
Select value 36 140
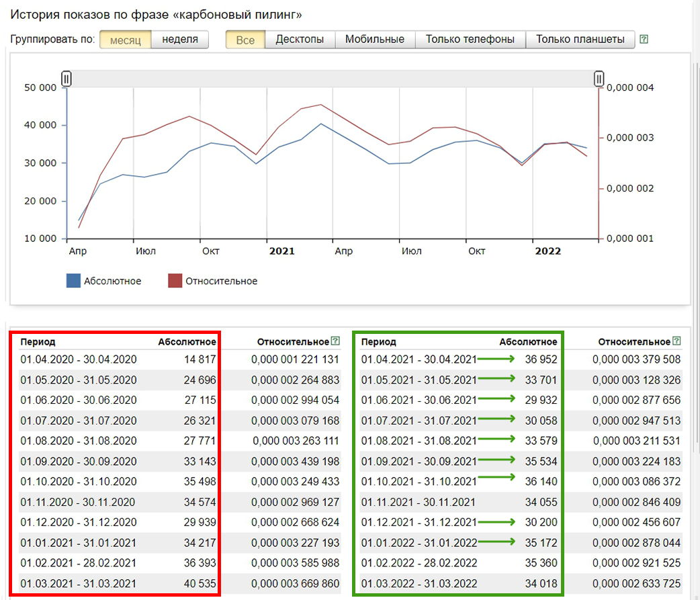pyautogui.click(x=541, y=481)
